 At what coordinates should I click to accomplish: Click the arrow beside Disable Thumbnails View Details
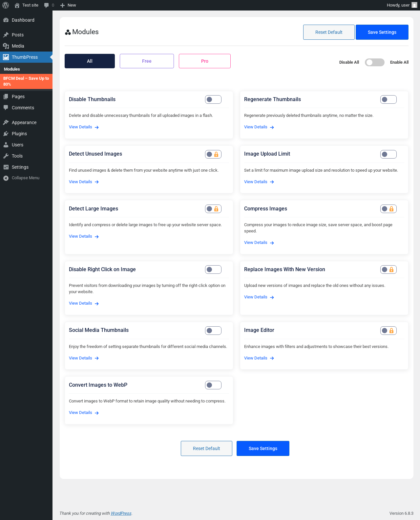point(97,127)
